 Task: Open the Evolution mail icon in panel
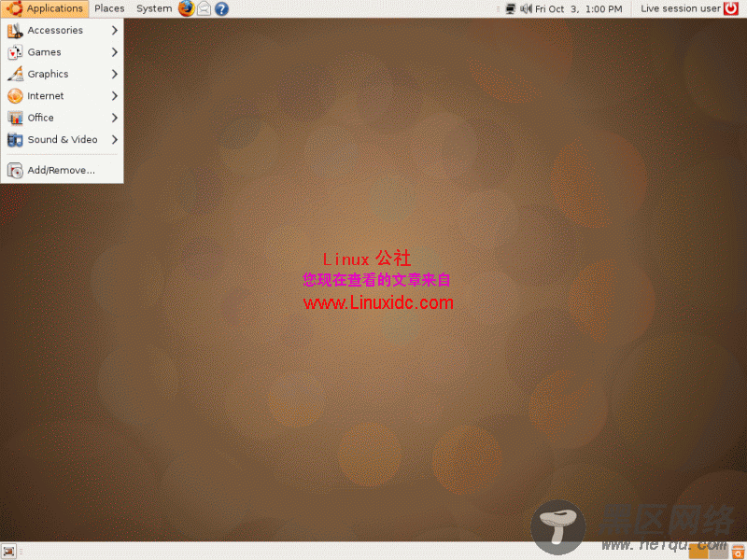pos(204,8)
